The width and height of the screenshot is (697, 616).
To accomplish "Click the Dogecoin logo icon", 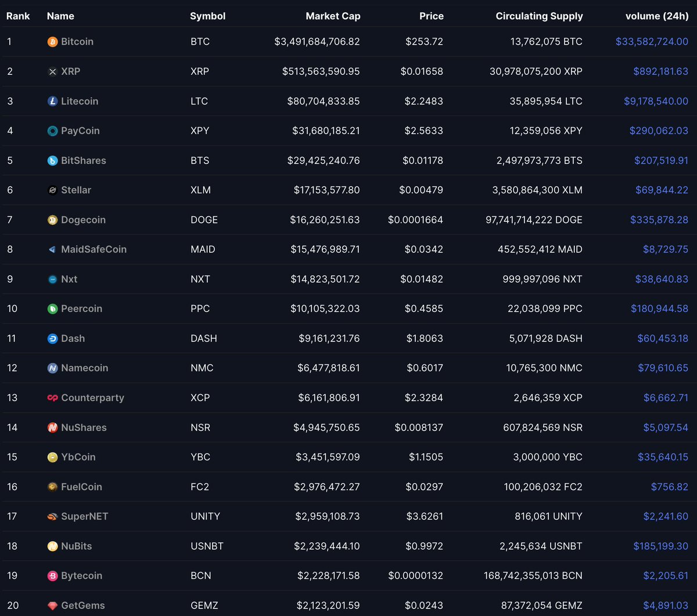I will (x=52, y=219).
